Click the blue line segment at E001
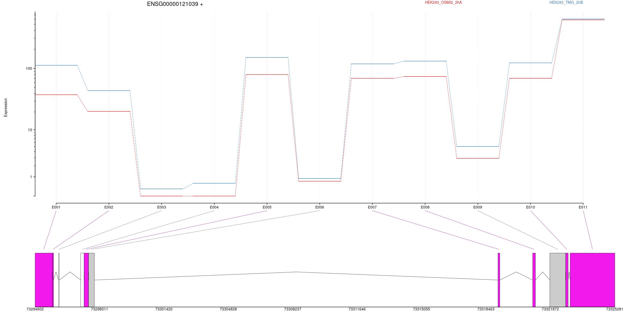 coord(56,65)
